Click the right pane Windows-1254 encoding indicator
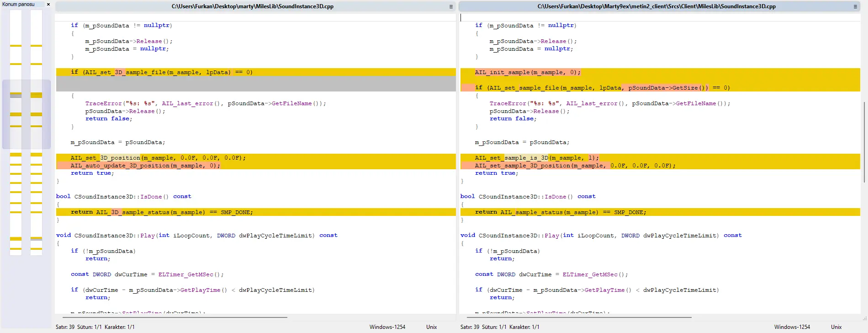This screenshot has width=868, height=333. 792,327
